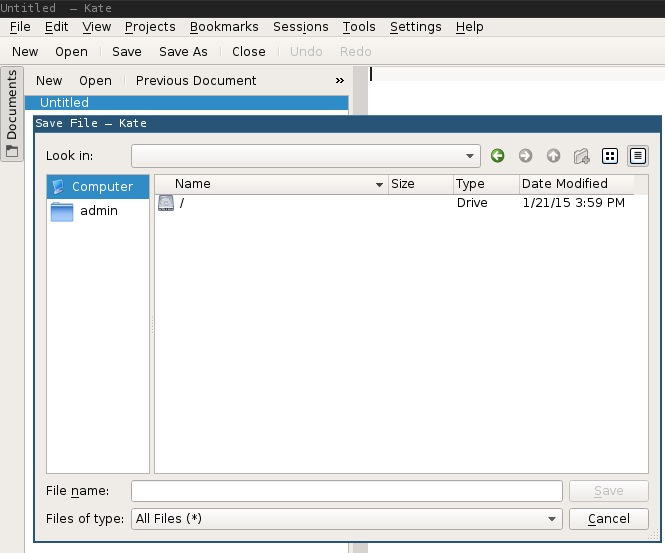The height and width of the screenshot is (553, 665).
Task: Click the Computer icon in sidebar
Action: tap(59, 187)
